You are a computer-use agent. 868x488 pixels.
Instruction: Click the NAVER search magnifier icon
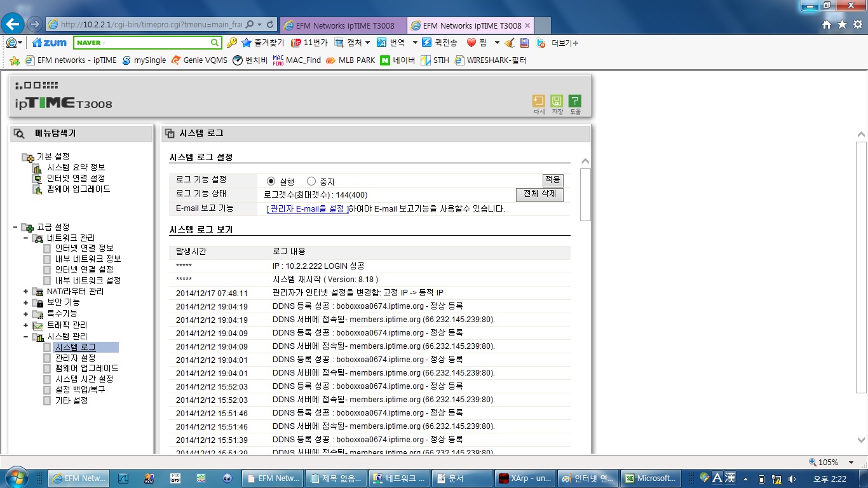[215, 43]
